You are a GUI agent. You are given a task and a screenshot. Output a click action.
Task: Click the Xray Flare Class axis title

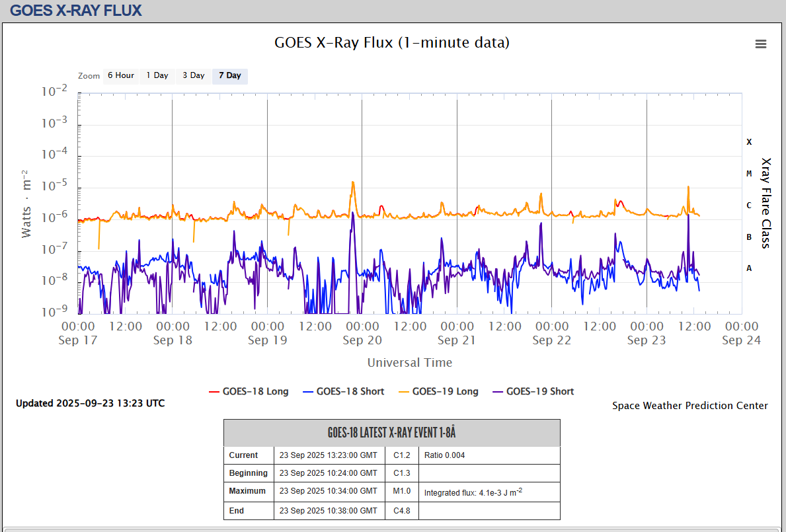click(766, 202)
